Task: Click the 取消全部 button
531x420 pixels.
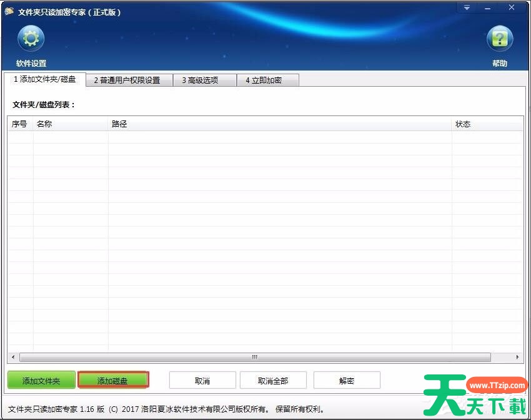Action: point(273,381)
